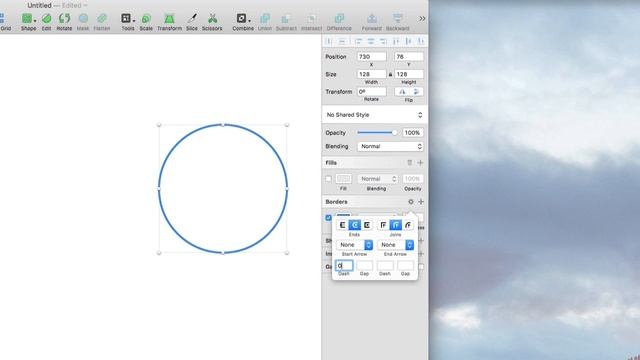Click the Position Y field
This screenshot has height=360, width=640.
(x=409, y=57)
